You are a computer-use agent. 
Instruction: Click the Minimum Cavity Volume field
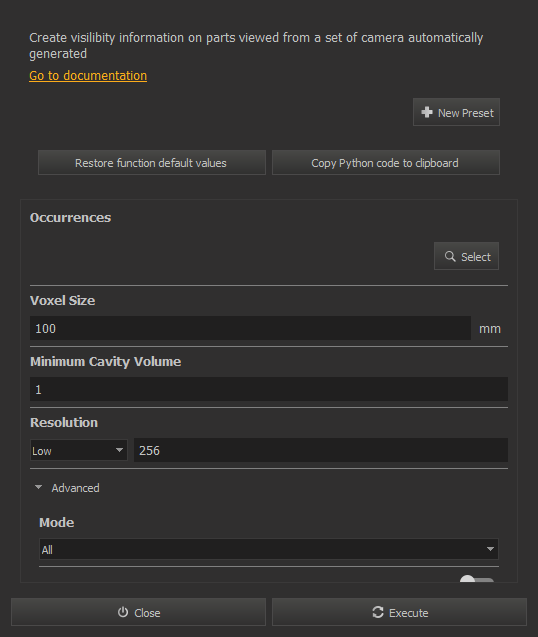point(269,389)
